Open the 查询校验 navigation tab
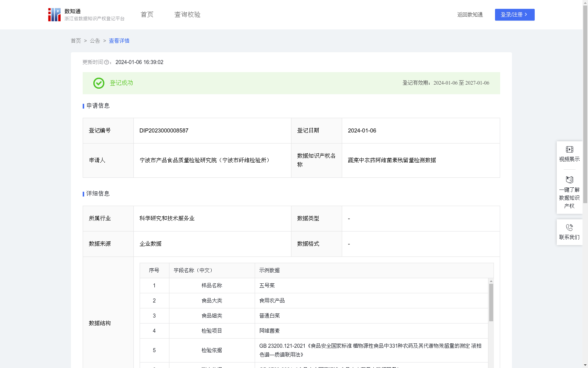 point(187,15)
